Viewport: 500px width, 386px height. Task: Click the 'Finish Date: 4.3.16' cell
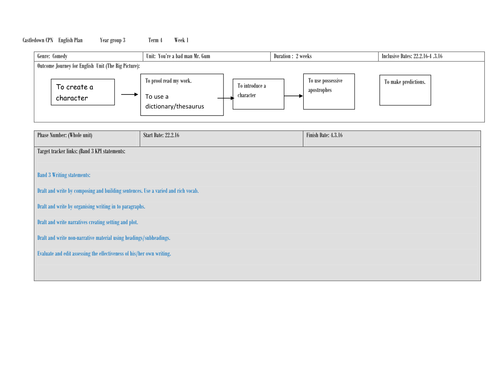tap(392, 138)
